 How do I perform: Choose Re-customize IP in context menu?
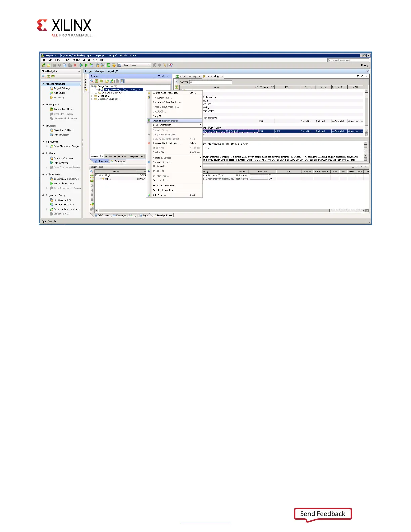[x=175, y=98]
